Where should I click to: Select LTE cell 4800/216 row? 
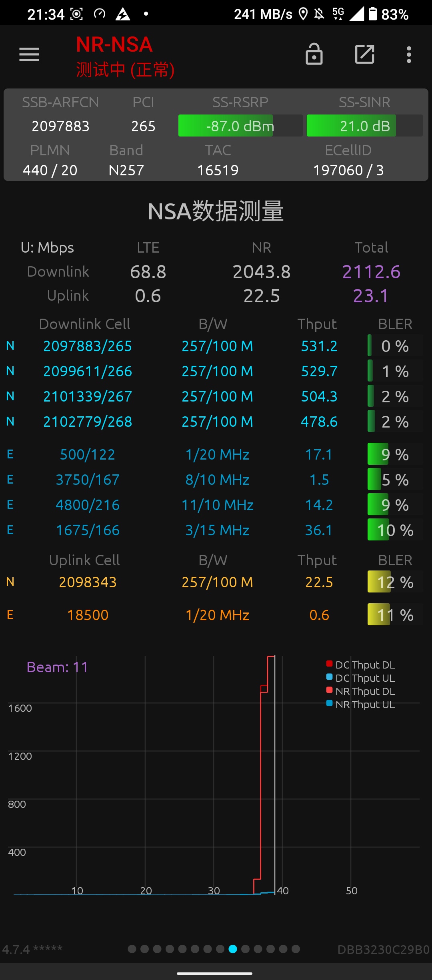click(216, 505)
